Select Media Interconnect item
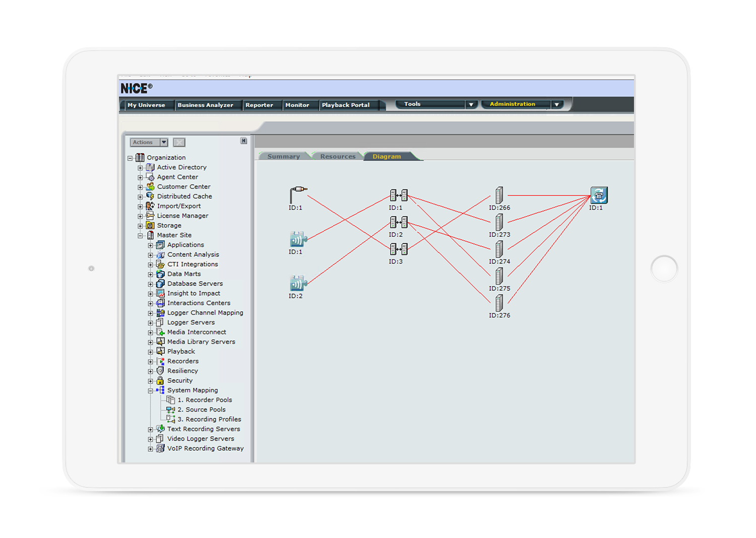Image resolution: width=756 pixels, height=538 pixels. point(197,332)
